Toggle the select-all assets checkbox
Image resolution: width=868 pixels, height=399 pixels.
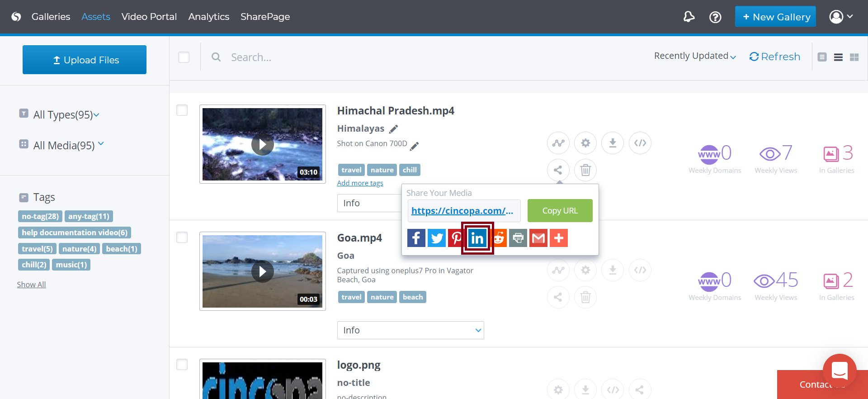184,57
